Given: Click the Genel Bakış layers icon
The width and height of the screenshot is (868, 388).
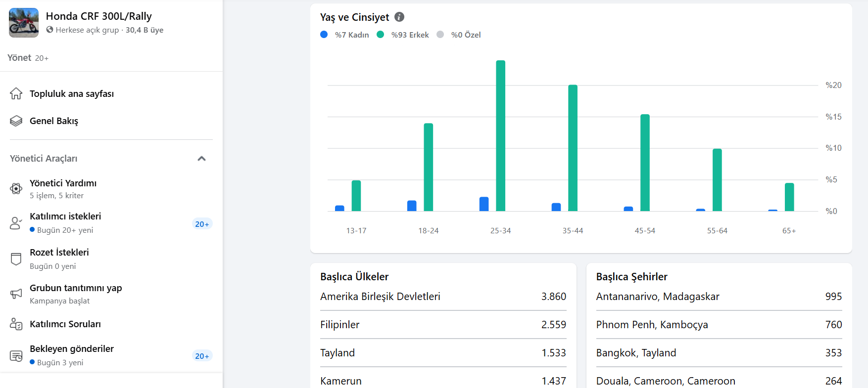Looking at the screenshot, I should click(x=16, y=121).
